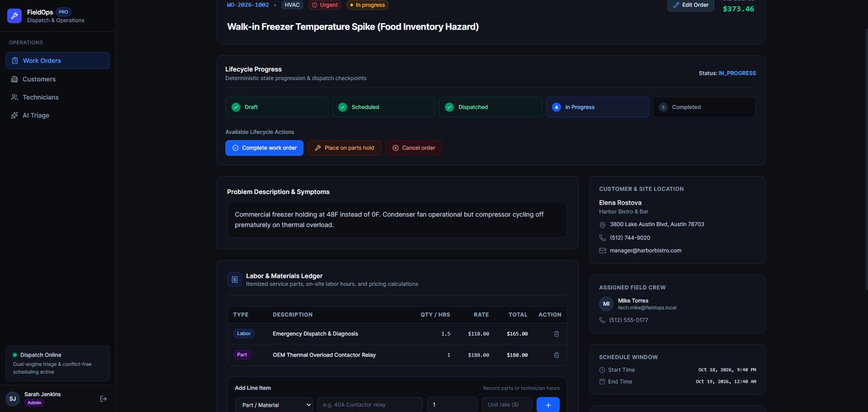
Task: Click the Edit Order button
Action: (691, 5)
